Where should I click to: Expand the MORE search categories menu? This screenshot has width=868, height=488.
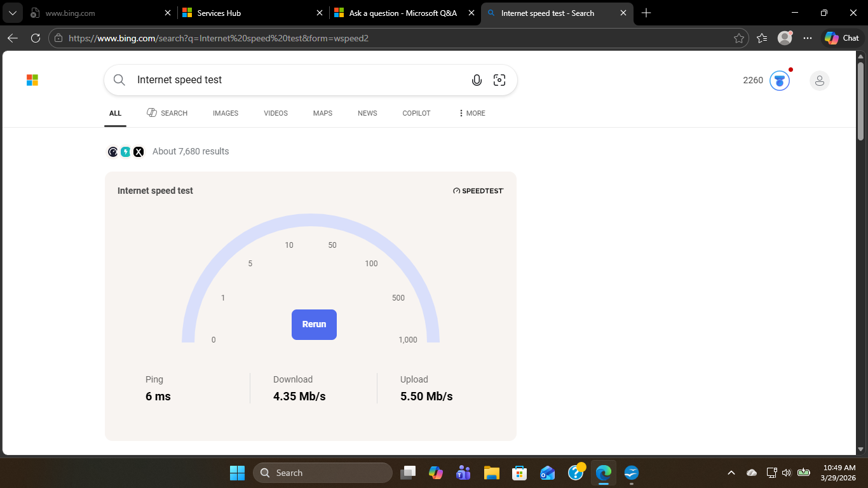point(471,113)
